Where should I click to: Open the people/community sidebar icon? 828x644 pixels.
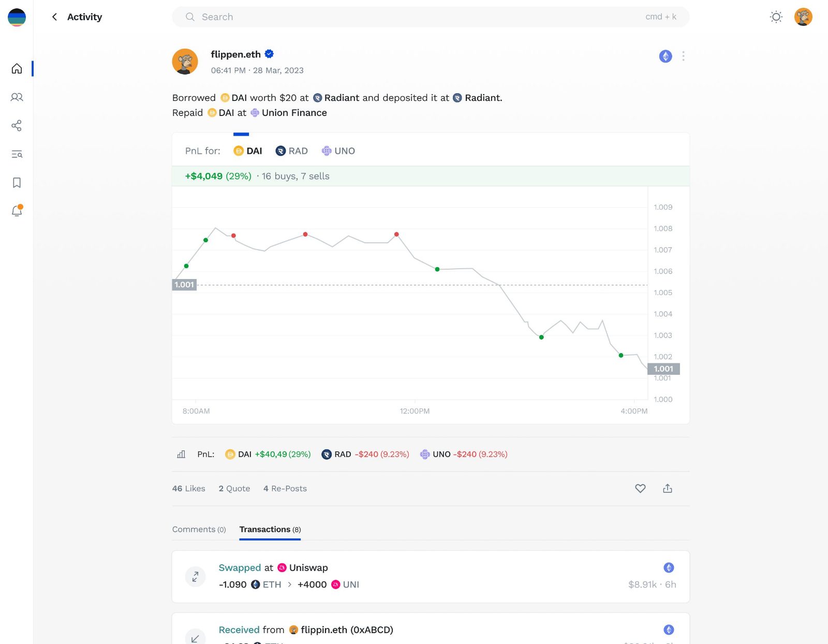(17, 97)
